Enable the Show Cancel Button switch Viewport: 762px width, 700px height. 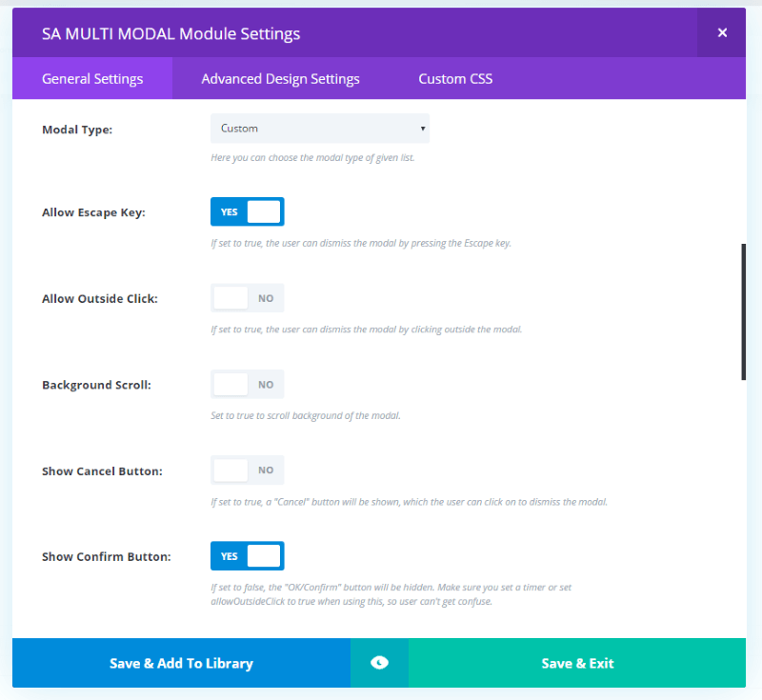click(x=248, y=470)
